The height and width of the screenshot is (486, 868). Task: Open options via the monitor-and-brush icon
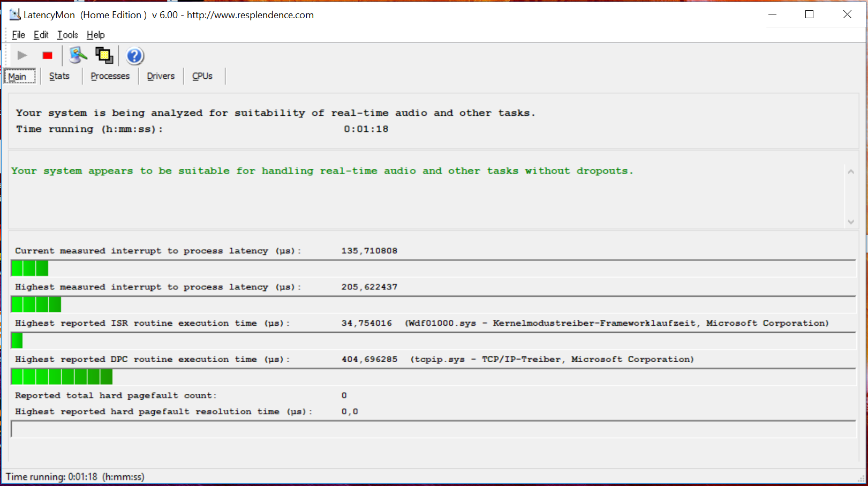coord(78,55)
